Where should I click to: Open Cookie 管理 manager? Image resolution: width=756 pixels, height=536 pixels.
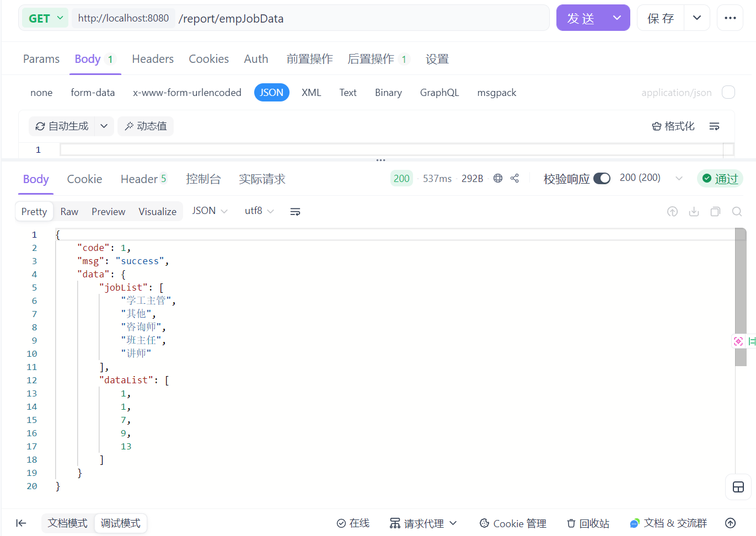[x=513, y=523]
